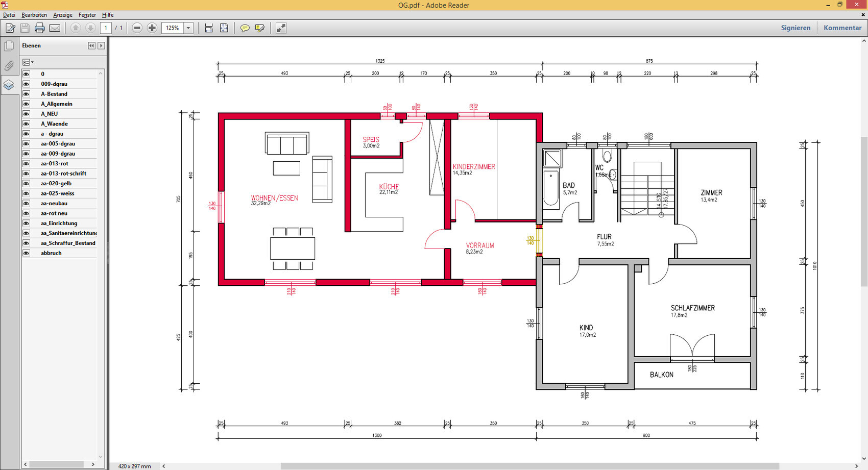
Task: Open the zoom percentage dropdown
Action: click(188, 28)
